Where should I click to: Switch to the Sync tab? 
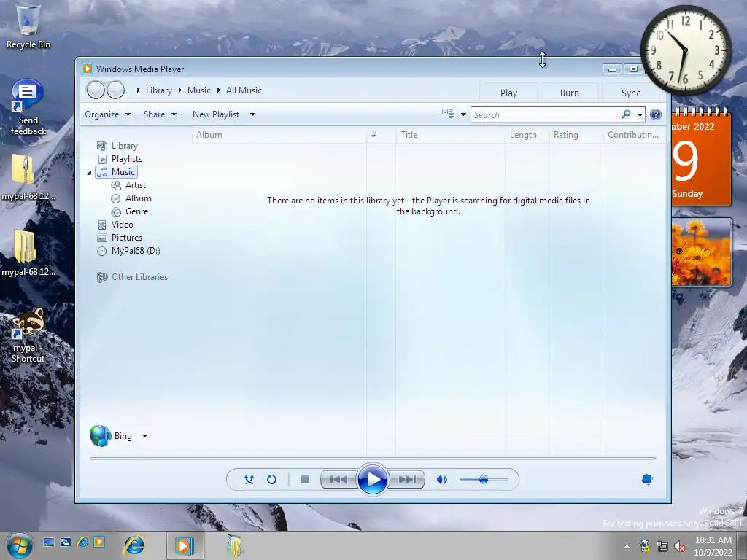(x=631, y=93)
